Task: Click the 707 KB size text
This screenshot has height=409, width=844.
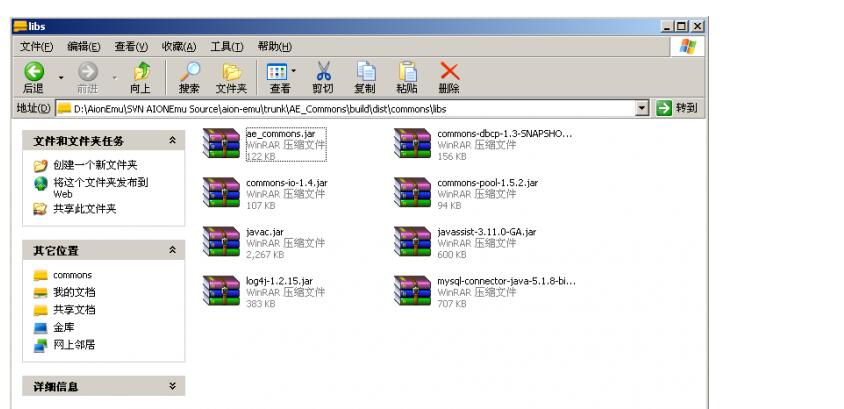Action: pyautogui.click(x=452, y=304)
